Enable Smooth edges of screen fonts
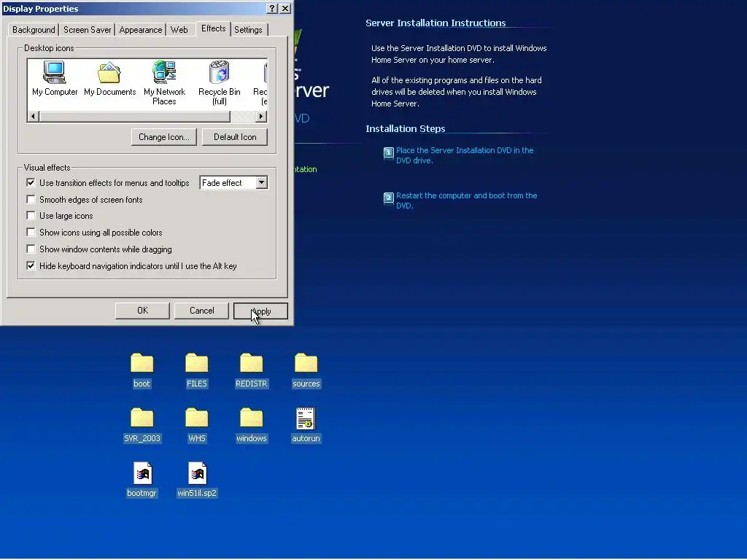This screenshot has width=747, height=560. pyautogui.click(x=31, y=200)
